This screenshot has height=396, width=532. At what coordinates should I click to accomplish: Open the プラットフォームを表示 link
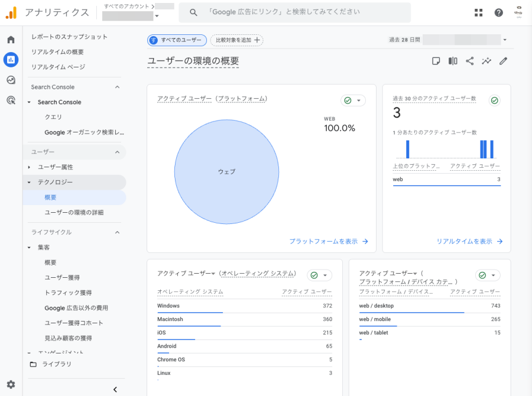tap(323, 241)
